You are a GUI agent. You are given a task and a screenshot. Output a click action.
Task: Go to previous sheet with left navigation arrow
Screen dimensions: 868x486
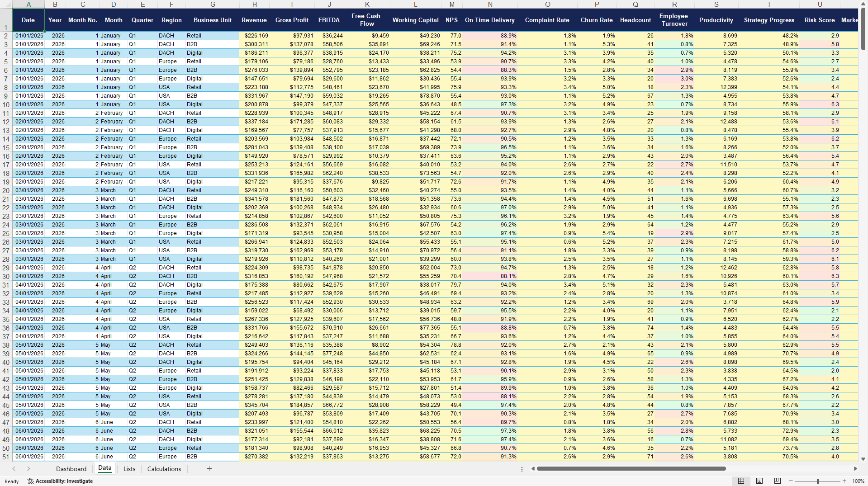pyautogui.click(x=14, y=469)
